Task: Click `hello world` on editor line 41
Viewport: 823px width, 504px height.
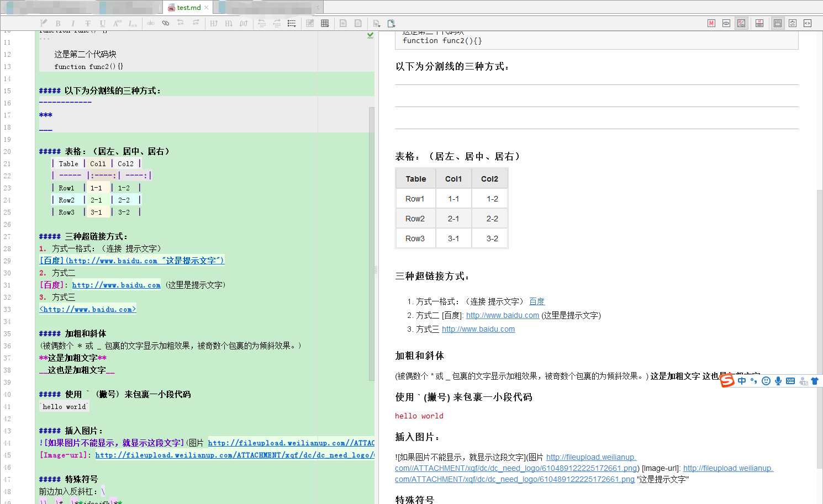Action: point(64,406)
